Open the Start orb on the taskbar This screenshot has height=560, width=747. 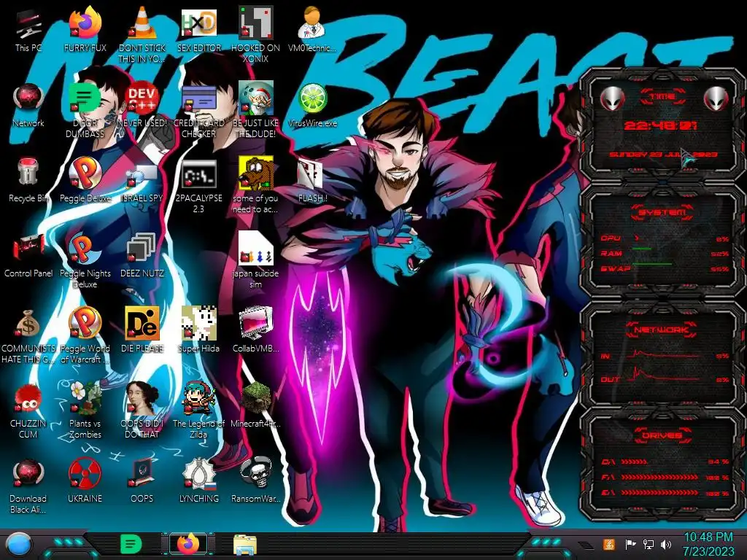18,545
